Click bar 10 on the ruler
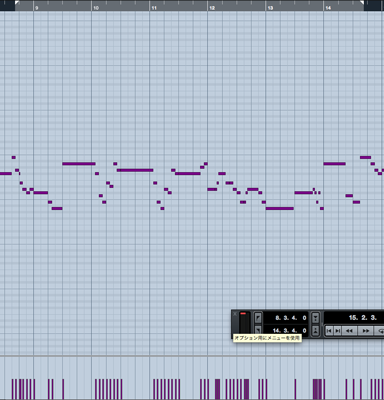The width and height of the screenshot is (384, 400). click(x=96, y=8)
